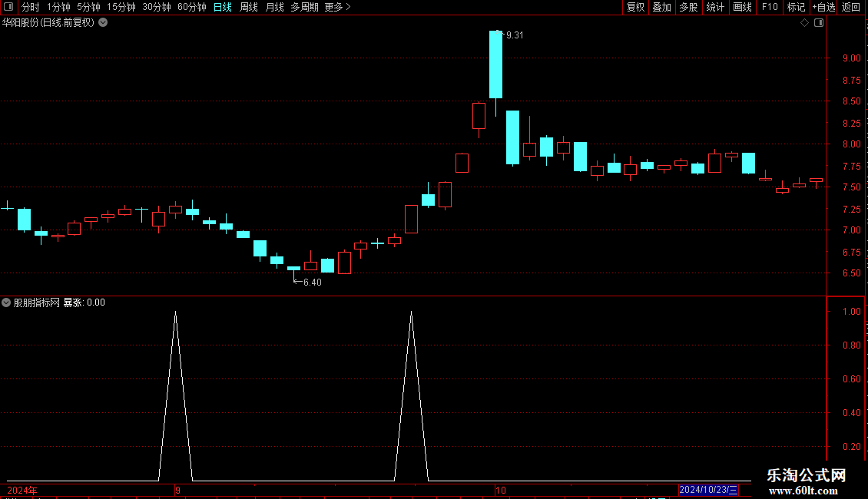Click the 1.00 indicator axis label
This screenshot has width=868, height=499.
pos(851,312)
